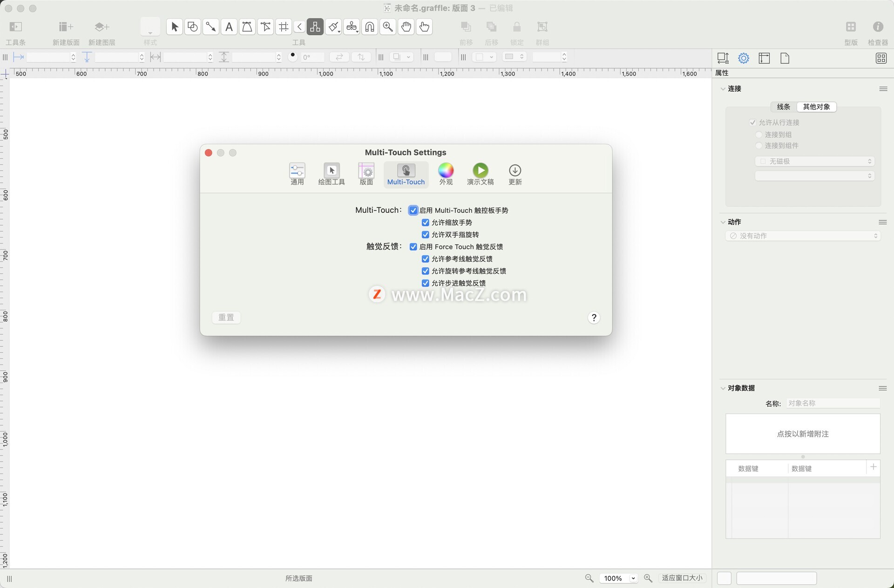This screenshot has width=894, height=588.
Task: Select the Magnet tool
Action: point(370,27)
